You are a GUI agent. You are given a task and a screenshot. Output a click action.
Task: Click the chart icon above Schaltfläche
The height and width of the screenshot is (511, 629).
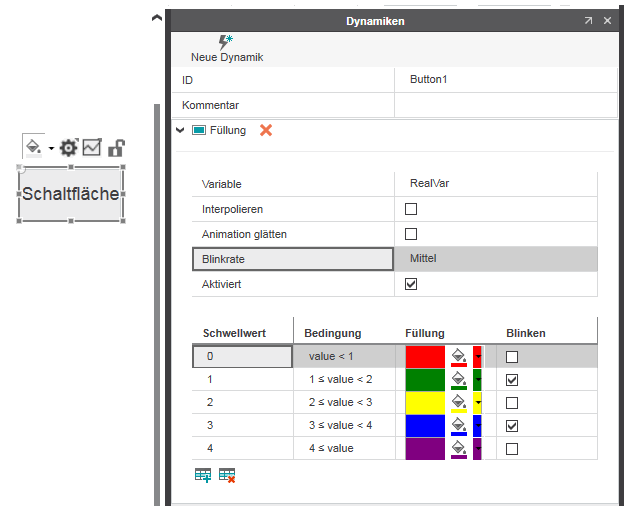[x=92, y=147]
